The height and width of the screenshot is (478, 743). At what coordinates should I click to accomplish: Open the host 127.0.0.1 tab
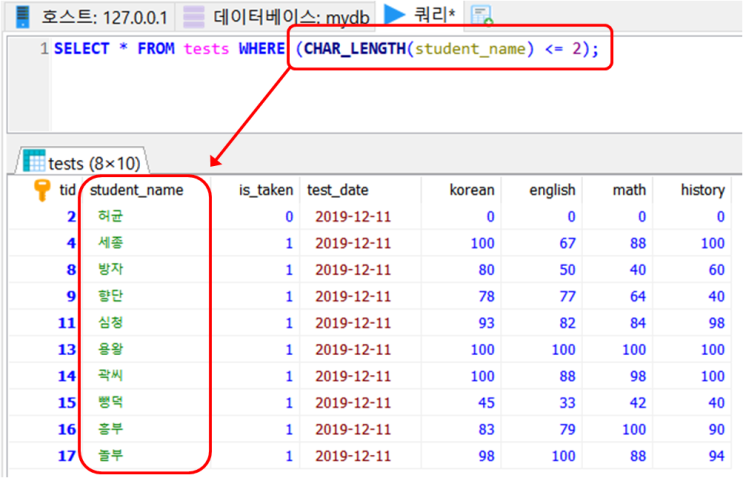pos(90,17)
